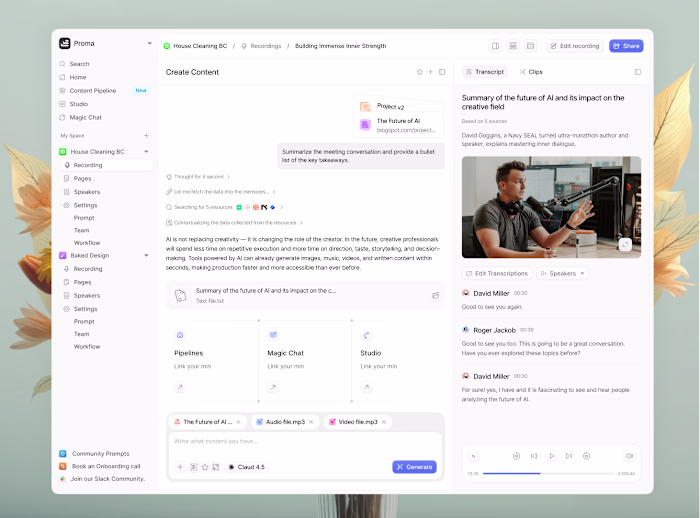Open the Proma workspace switcher dropdown

pos(149,43)
